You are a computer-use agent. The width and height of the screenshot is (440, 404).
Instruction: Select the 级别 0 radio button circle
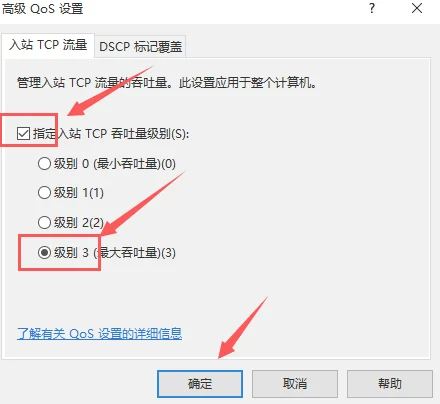click(x=44, y=164)
